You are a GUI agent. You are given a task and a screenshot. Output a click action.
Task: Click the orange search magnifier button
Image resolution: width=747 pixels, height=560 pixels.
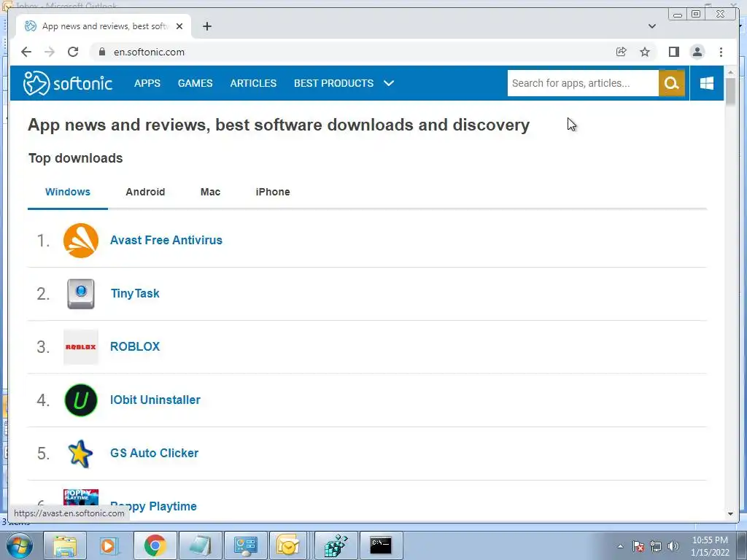tap(672, 83)
